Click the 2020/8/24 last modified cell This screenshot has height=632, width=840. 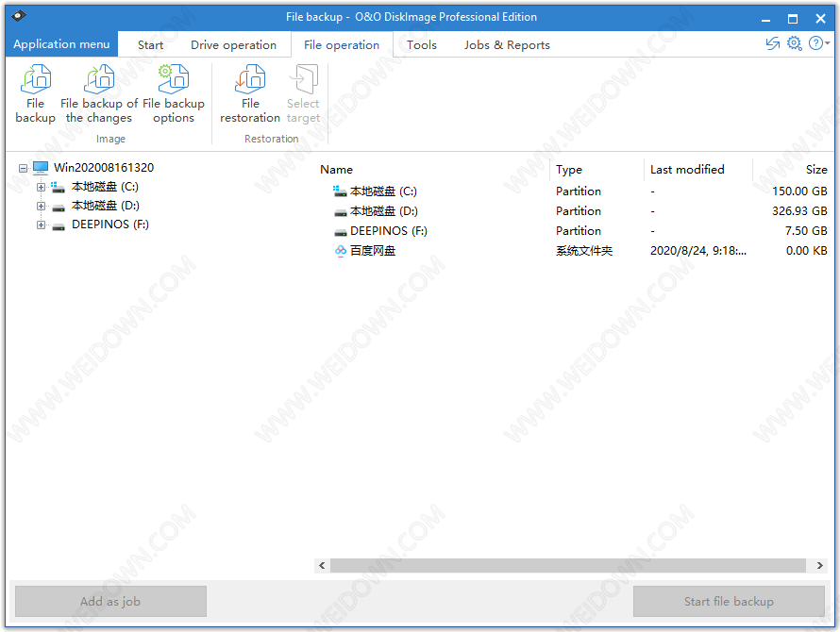click(x=698, y=251)
